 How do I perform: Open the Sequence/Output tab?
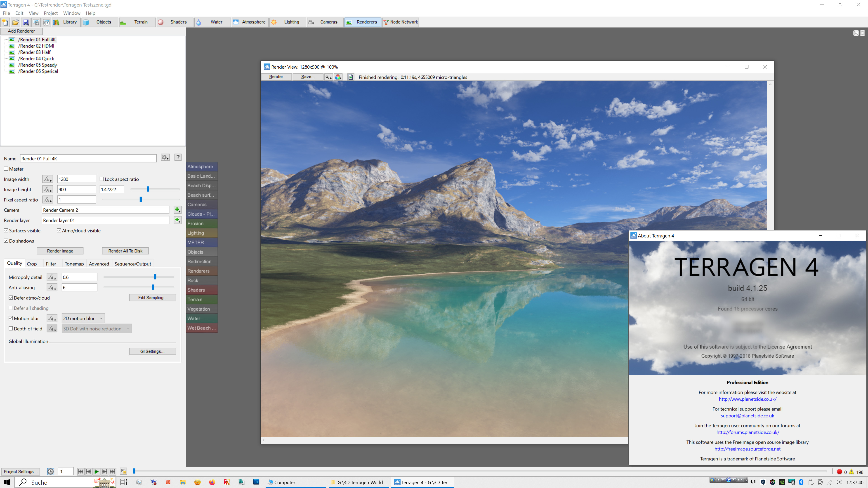[133, 264]
